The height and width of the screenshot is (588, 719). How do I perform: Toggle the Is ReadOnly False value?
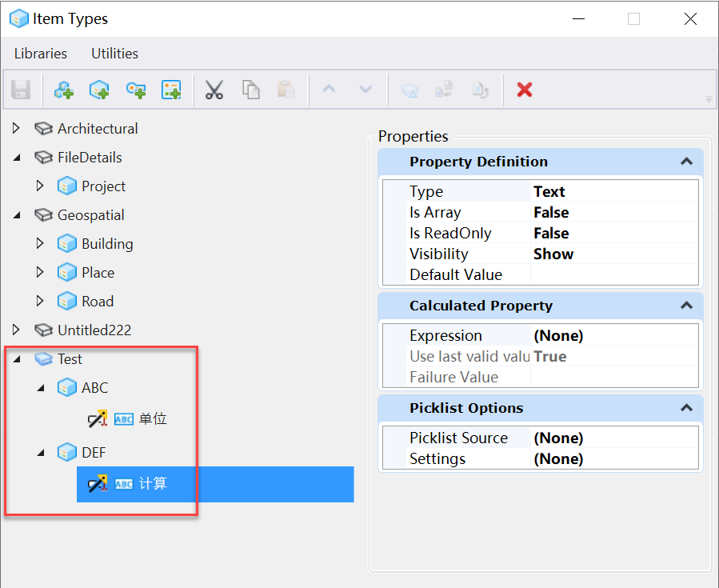613,234
